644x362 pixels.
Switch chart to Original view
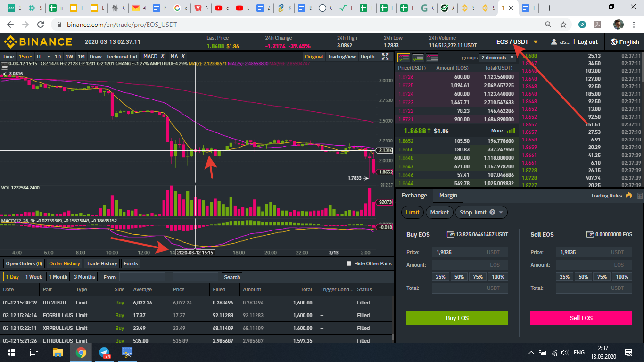click(314, 57)
